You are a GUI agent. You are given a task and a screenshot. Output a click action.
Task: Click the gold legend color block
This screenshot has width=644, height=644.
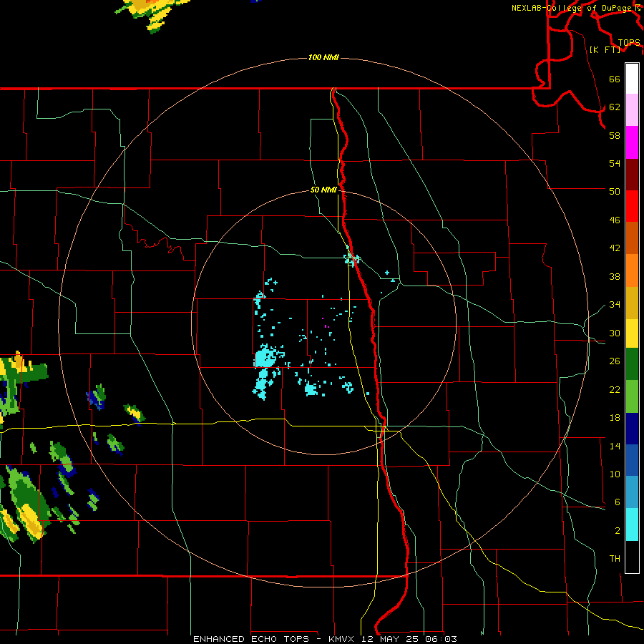[x=632, y=303]
